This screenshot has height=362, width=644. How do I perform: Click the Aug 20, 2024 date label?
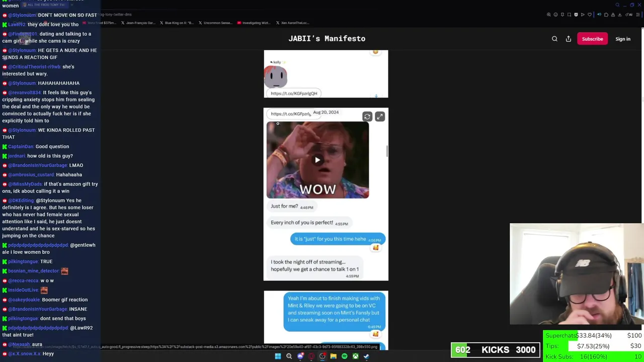pos(326,112)
